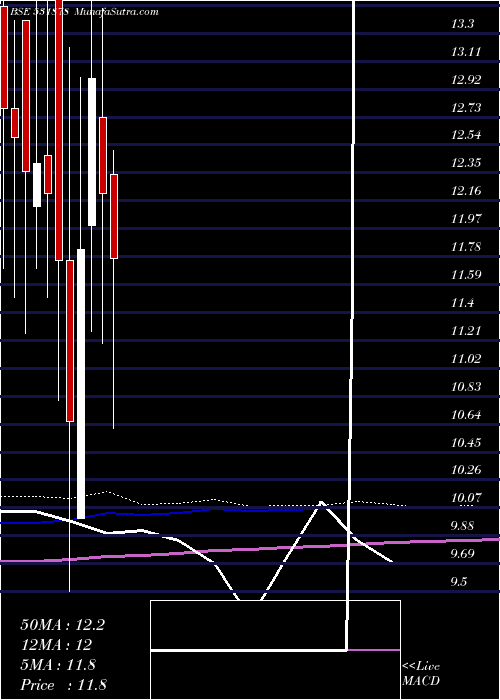Click the 10.45 price axis label

[466, 443]
